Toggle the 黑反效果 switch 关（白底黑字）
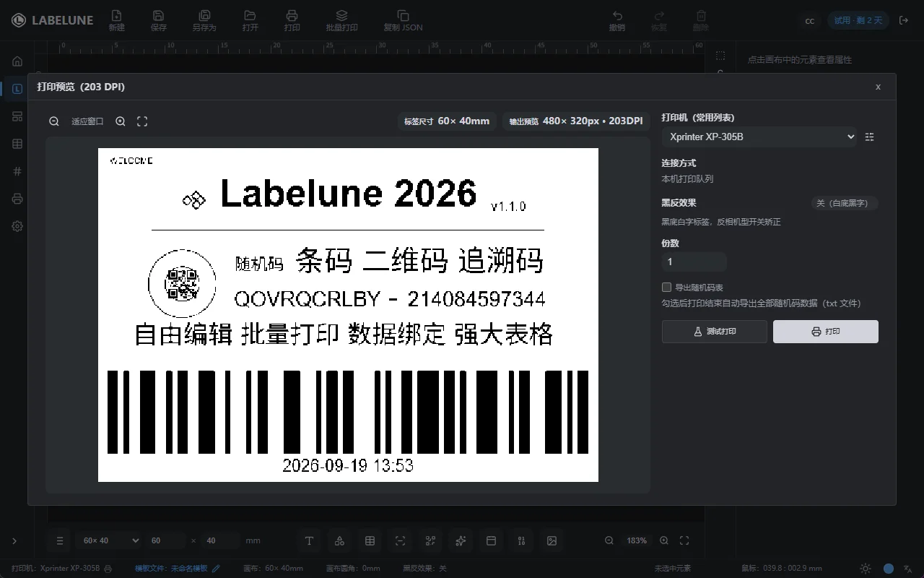The height and width of the screenshot is (578, 924). tap(845, 203)
